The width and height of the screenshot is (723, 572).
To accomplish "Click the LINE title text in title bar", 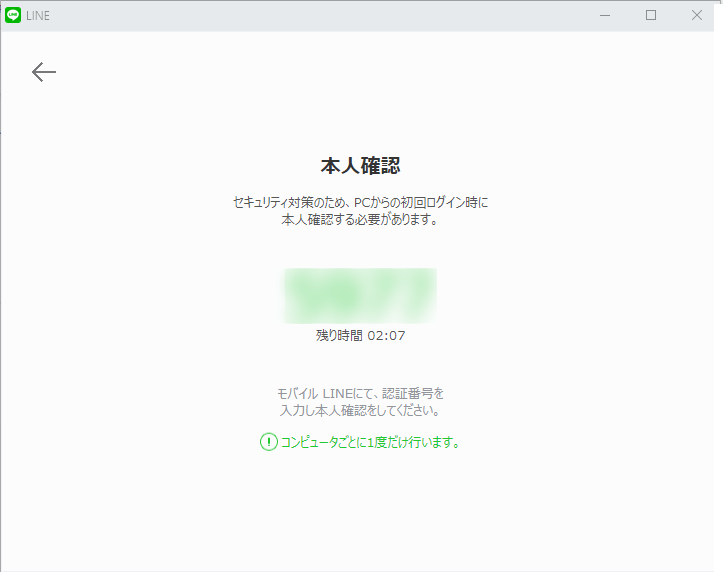I will point(38,16).
